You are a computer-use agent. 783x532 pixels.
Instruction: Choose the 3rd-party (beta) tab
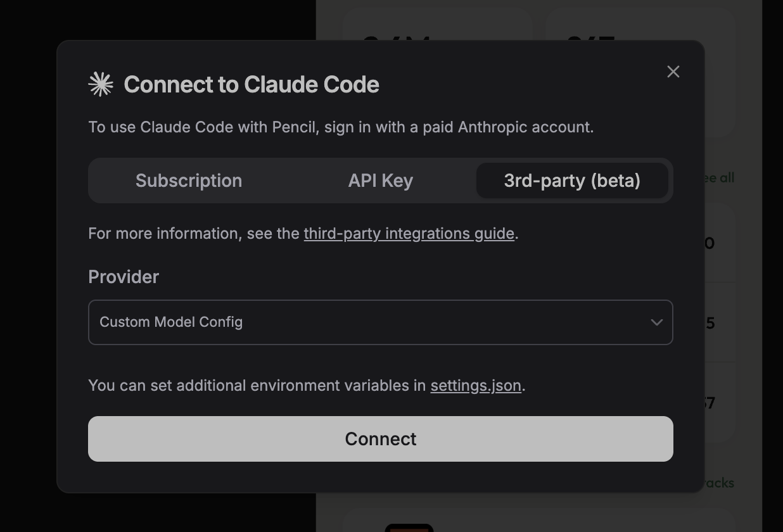[x=572, y=180]
